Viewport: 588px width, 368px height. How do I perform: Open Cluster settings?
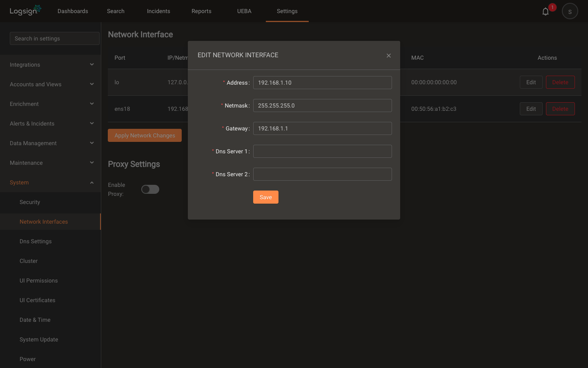pyautogui.click(x=51, y=261)
